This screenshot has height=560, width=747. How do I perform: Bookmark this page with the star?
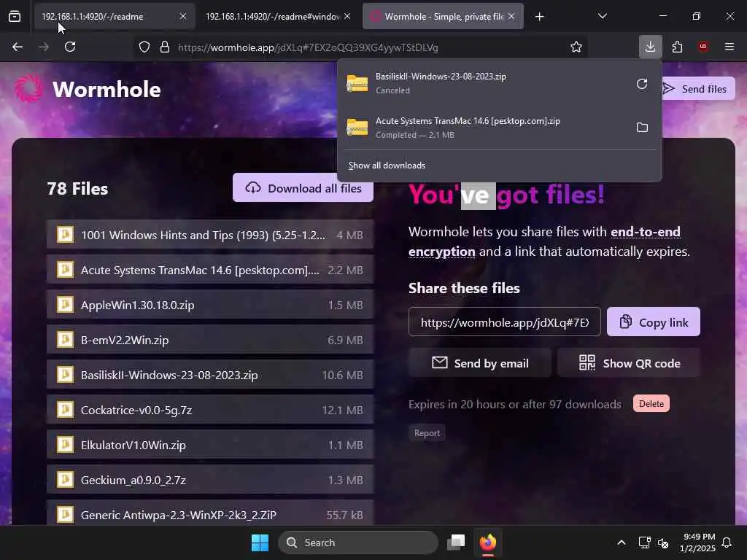coord(576,47)
